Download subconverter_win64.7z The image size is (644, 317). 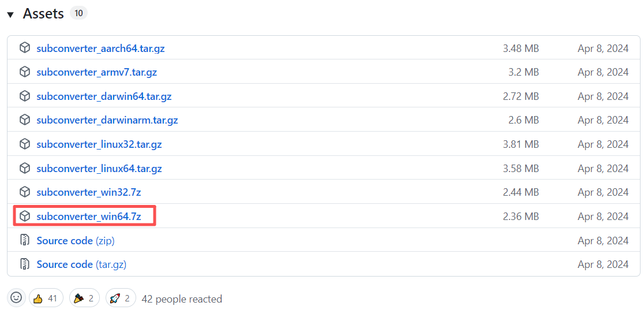pos(89,217)
